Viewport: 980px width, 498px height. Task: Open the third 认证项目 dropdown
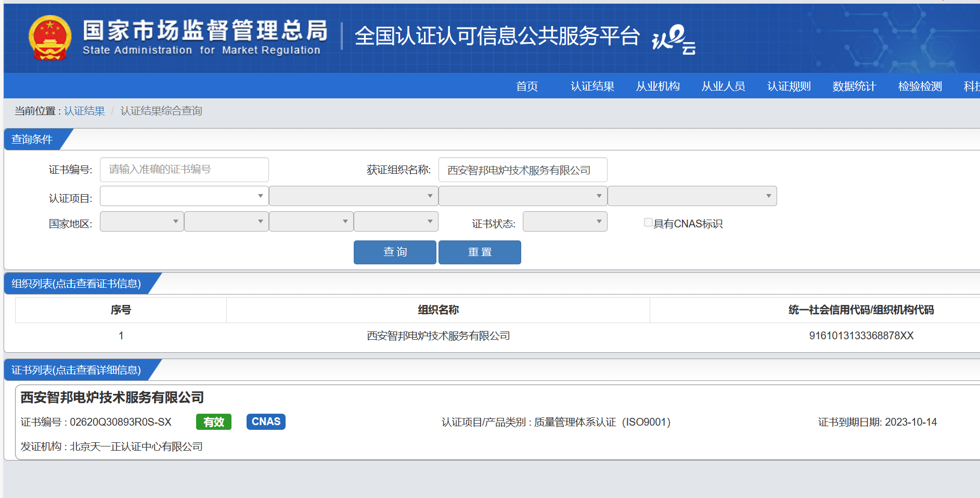point(523,196)
